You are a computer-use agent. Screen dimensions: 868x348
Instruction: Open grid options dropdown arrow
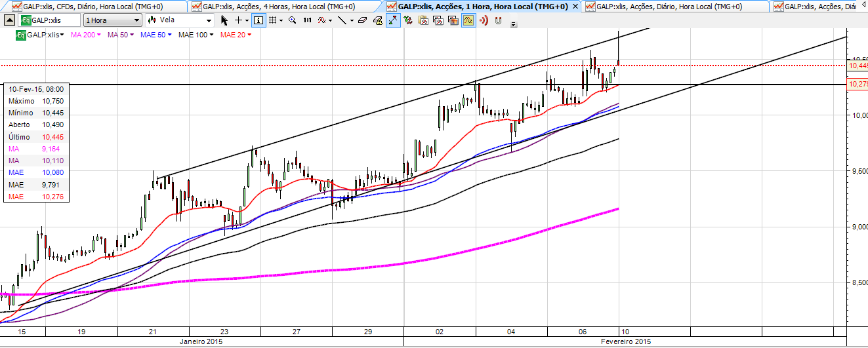point(281,20)
